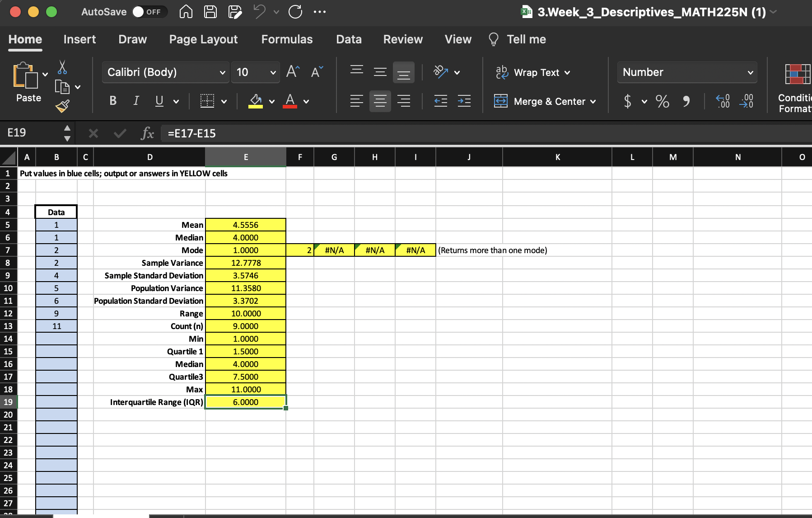Click the increase indent icon
The height and width of the screenshot is (518, 812).
464,101
